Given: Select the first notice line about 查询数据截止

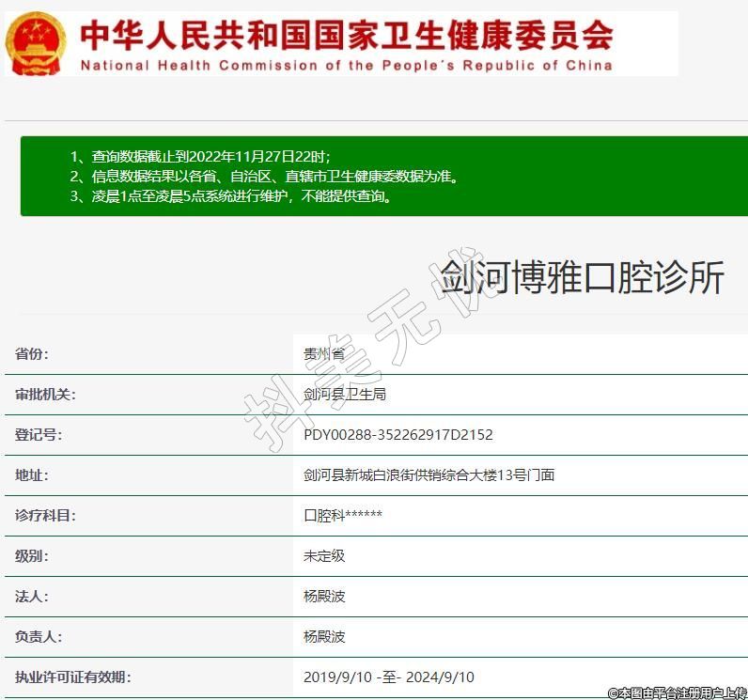Looking at the screenshot, I should coord(200,156).
